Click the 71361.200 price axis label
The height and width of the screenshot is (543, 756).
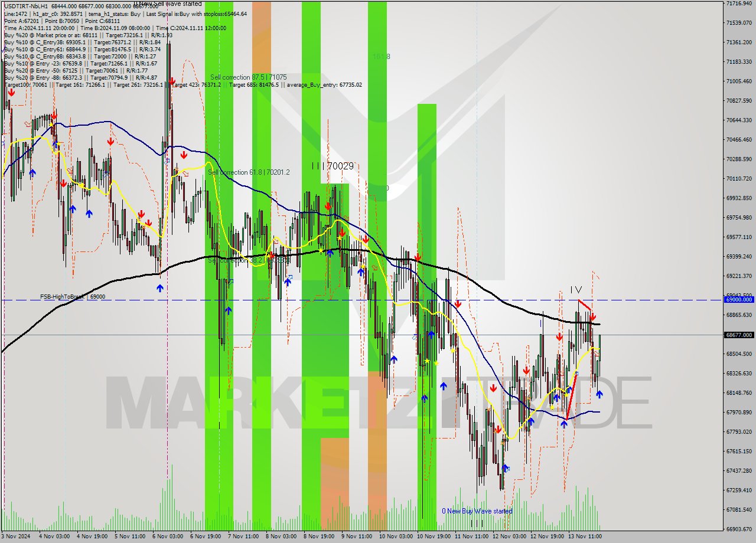pos(739,42)
